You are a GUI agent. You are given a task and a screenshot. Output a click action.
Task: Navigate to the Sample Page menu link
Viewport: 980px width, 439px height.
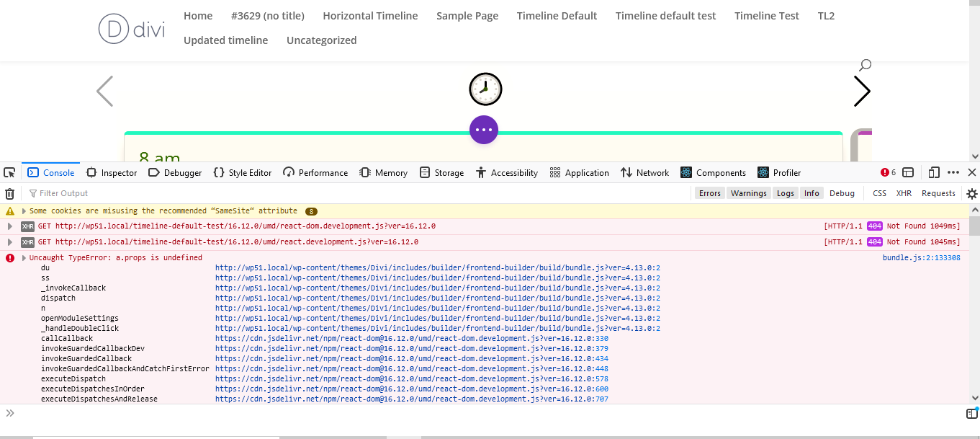[467, 15]
